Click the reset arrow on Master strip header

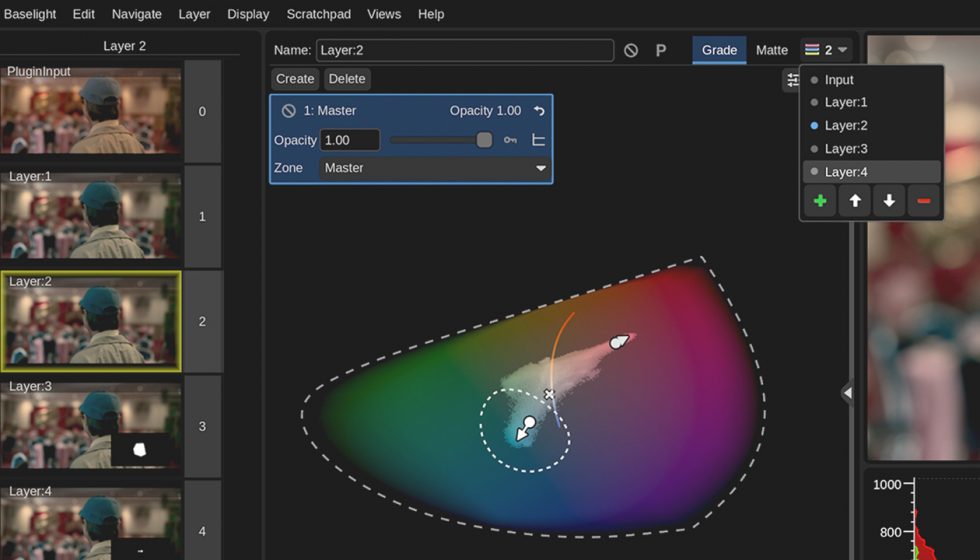539,111
